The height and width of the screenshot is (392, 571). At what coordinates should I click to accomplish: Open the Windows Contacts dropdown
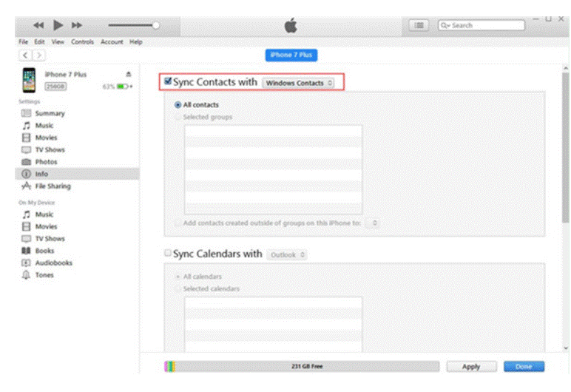(298, 83)
